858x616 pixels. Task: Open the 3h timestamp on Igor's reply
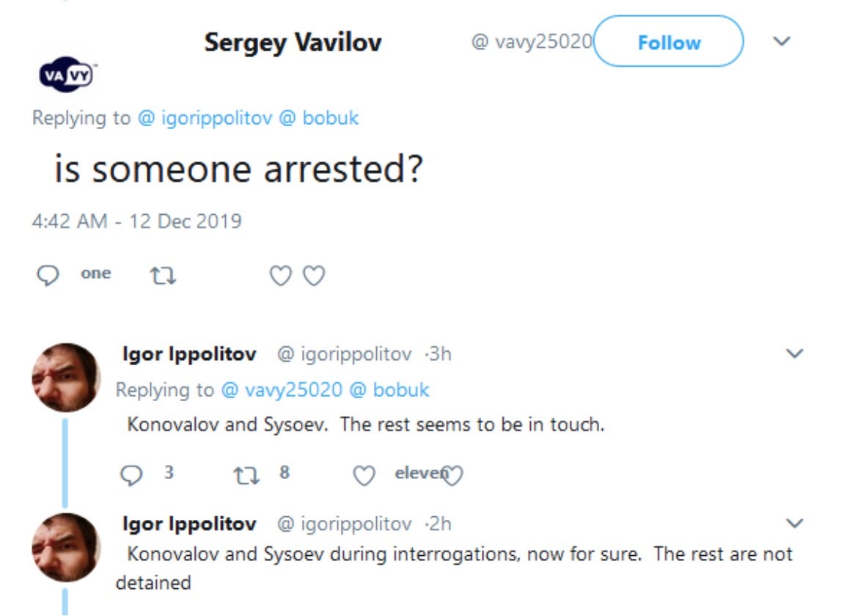pyautogui.click(x=439, y=354)
